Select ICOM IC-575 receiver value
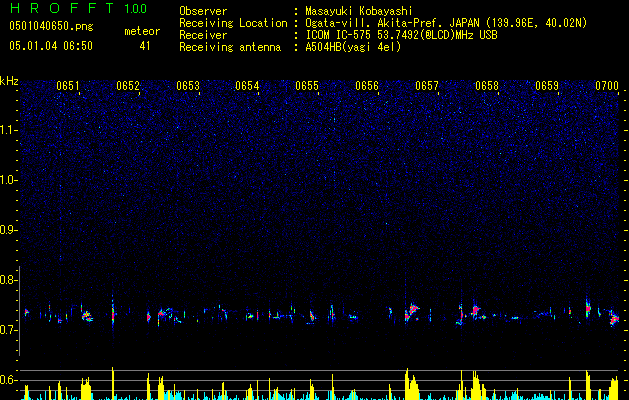The width and height of the screenshot is (629, 400). [x=401, y=35]
